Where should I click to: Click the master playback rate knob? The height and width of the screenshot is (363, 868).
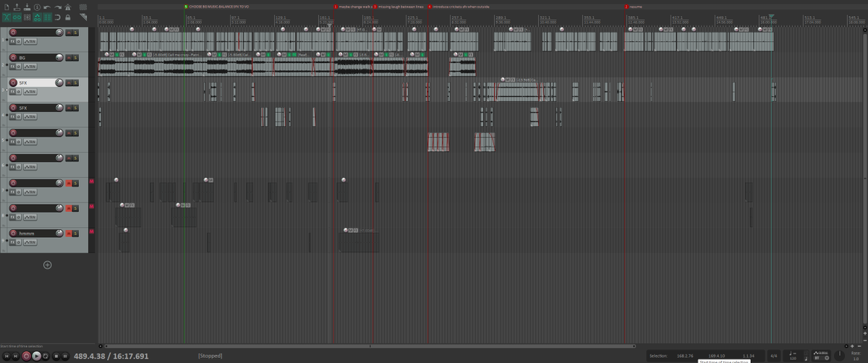839,355
